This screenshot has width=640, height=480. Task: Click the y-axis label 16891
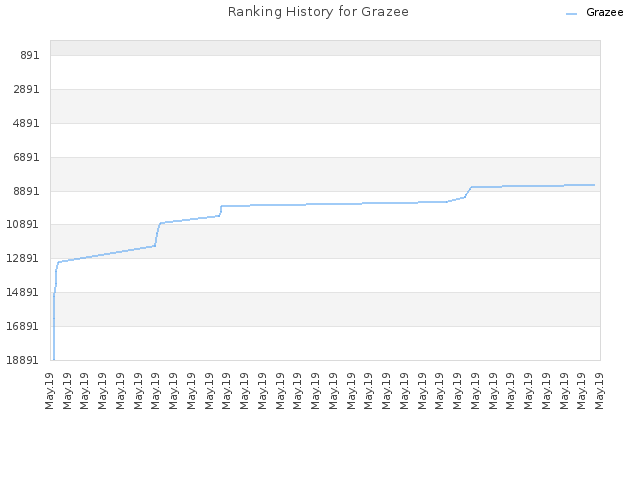click(x=23, y=326)
